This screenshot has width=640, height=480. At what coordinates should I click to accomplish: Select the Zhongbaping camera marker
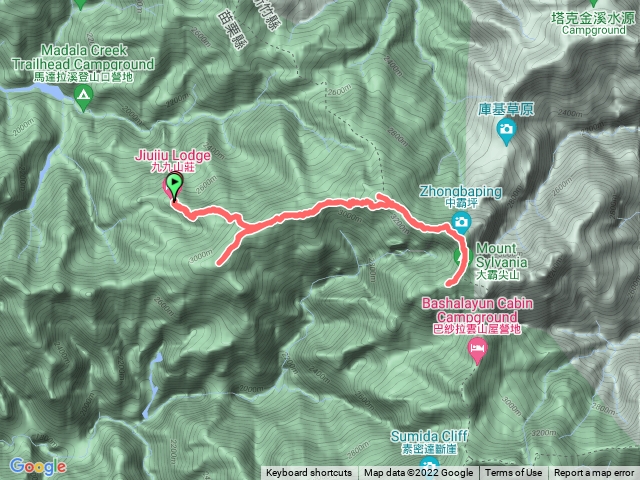pos(461,223)
